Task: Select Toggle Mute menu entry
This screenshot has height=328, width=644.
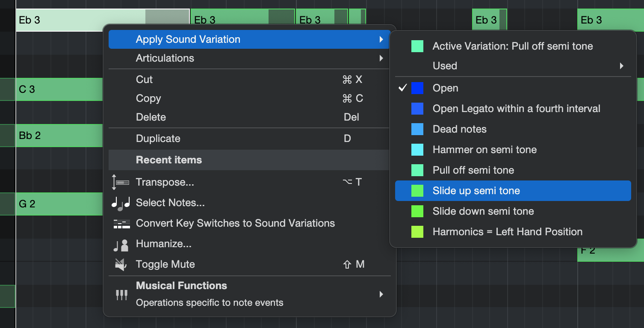Action: coord(250,264)
